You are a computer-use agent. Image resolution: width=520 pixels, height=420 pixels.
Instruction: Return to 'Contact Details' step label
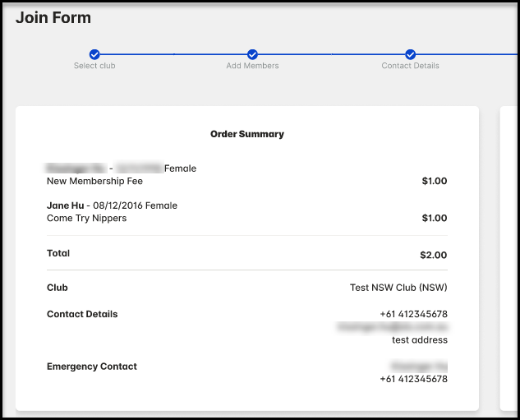click(411, 66)
